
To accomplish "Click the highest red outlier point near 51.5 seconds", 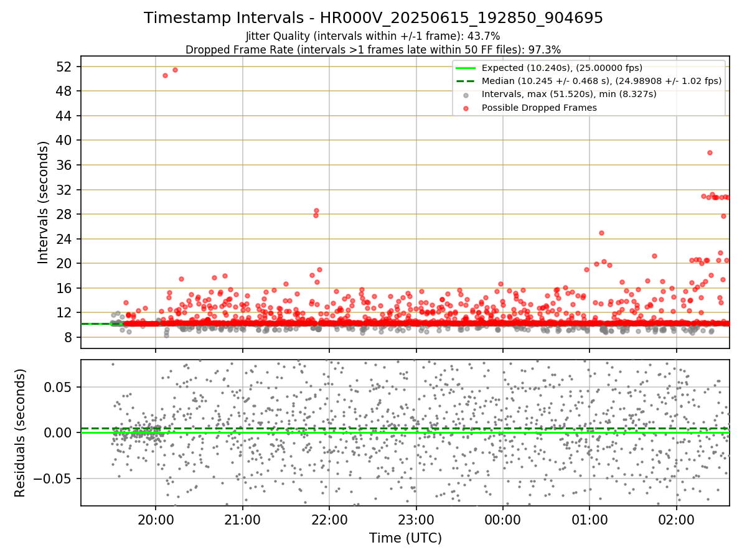I will pyautogui.click(x=175, y=70).
